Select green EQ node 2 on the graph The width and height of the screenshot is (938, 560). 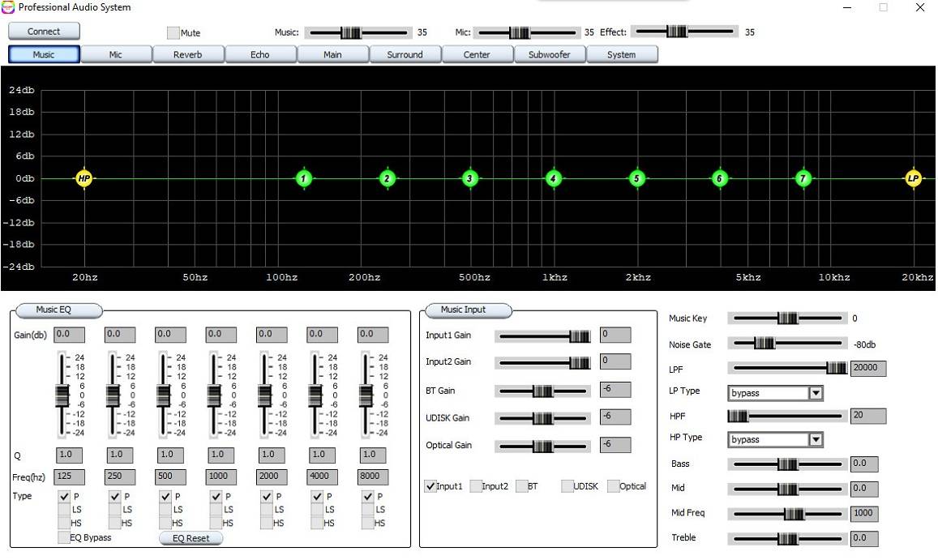click(388, 178)
